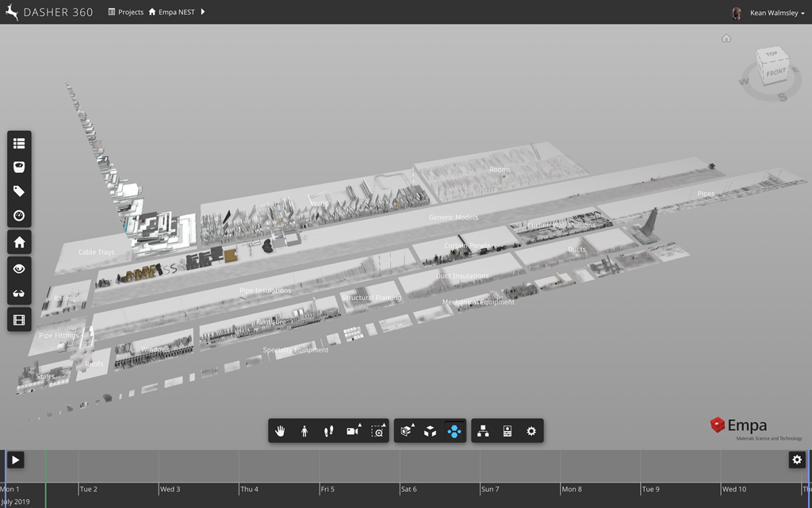Click the Dasher 360 logo link
Screen dimensions: 812x508
click(x=48, y=13)
